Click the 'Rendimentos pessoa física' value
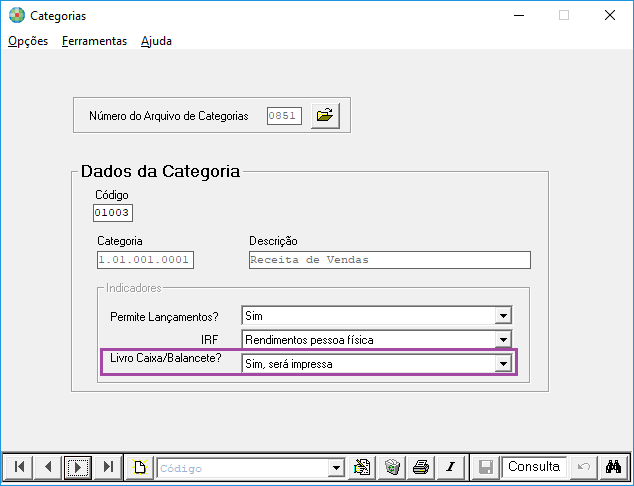 pos(309,340)
